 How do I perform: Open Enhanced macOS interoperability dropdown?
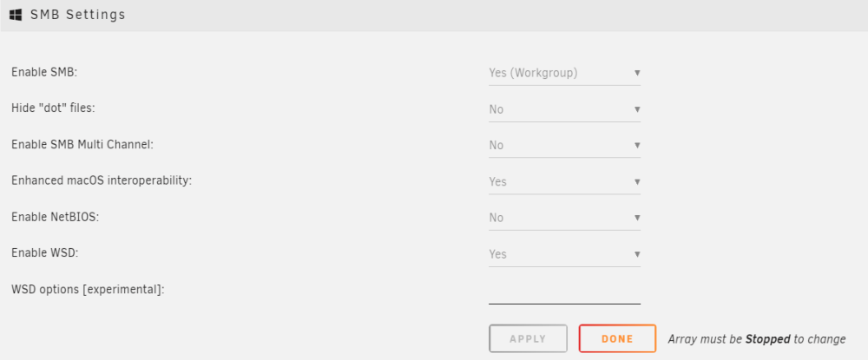pyautogui.click(x=564, y=182)
